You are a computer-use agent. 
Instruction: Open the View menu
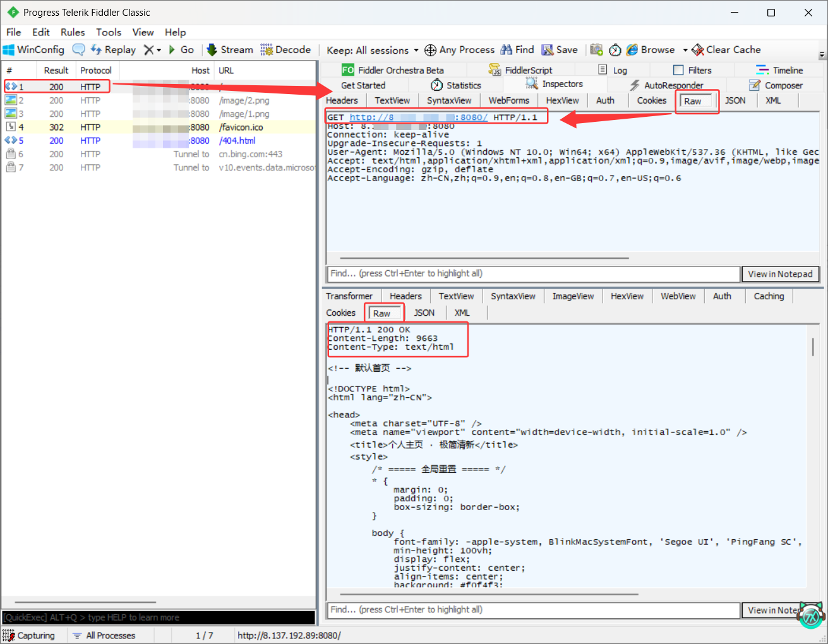[143, 32]
